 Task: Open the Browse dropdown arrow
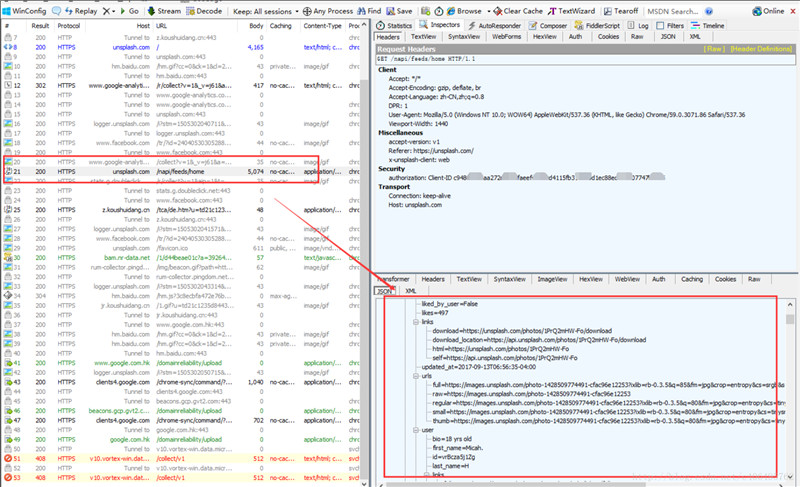point(488,11)
